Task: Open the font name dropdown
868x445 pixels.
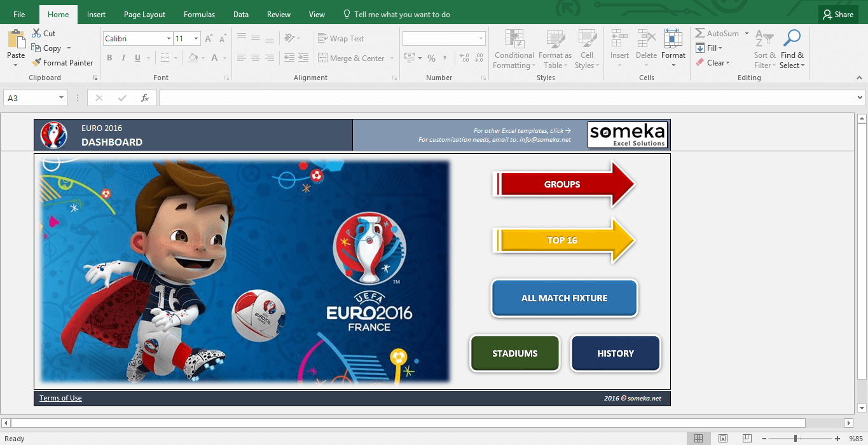Action: pyautogui.click(x=169, y=39)
